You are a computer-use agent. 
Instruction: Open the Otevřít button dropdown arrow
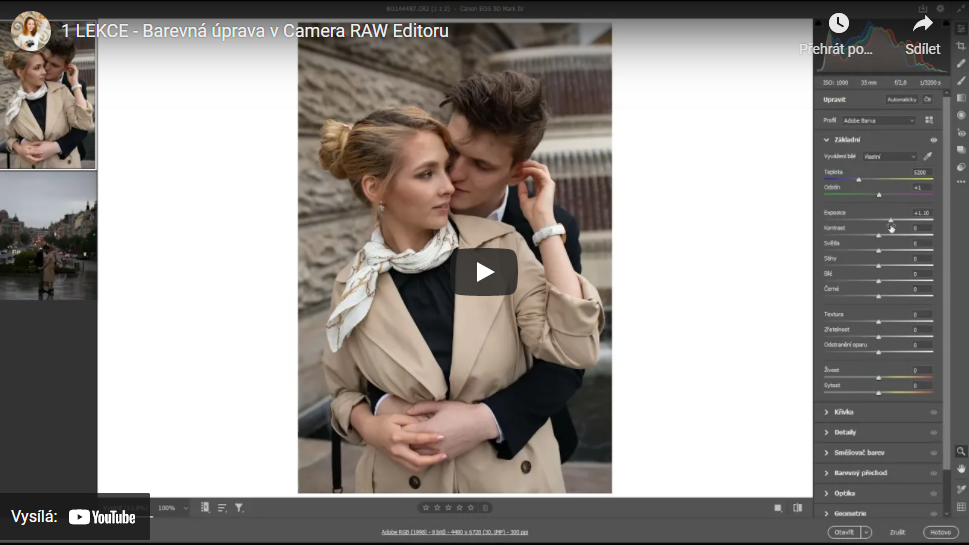coord(866,532)
